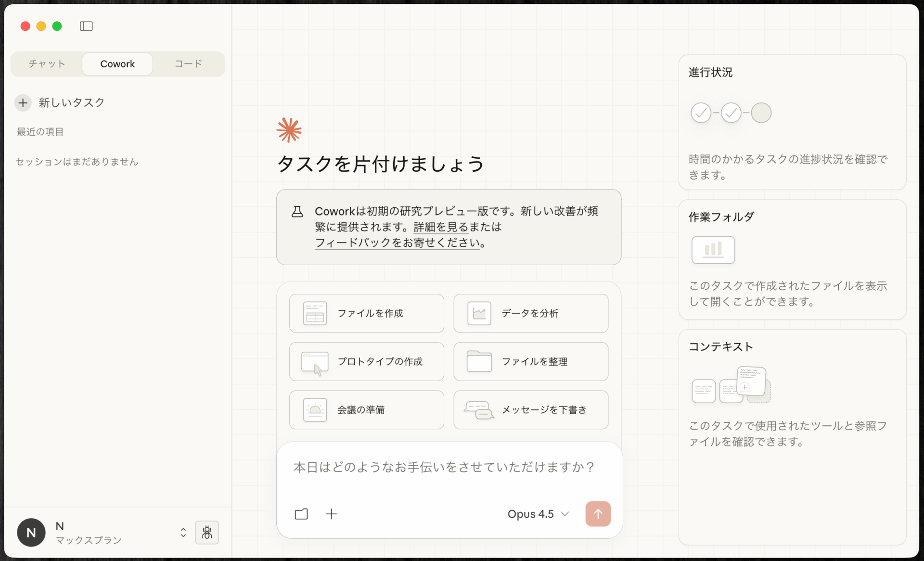Image resolution: width=924 pixels, height=561 pixels.
Task: Click the send arrow button
Action: click(x=598, y=514)
